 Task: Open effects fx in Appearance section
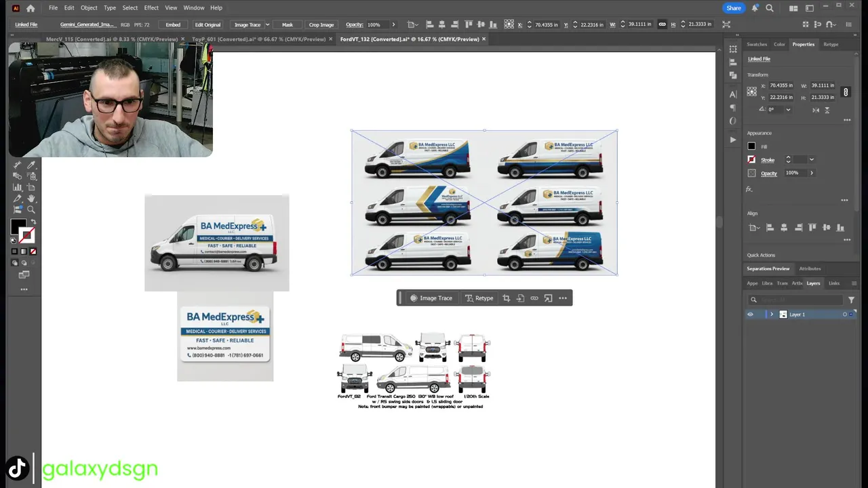[749, 189]
